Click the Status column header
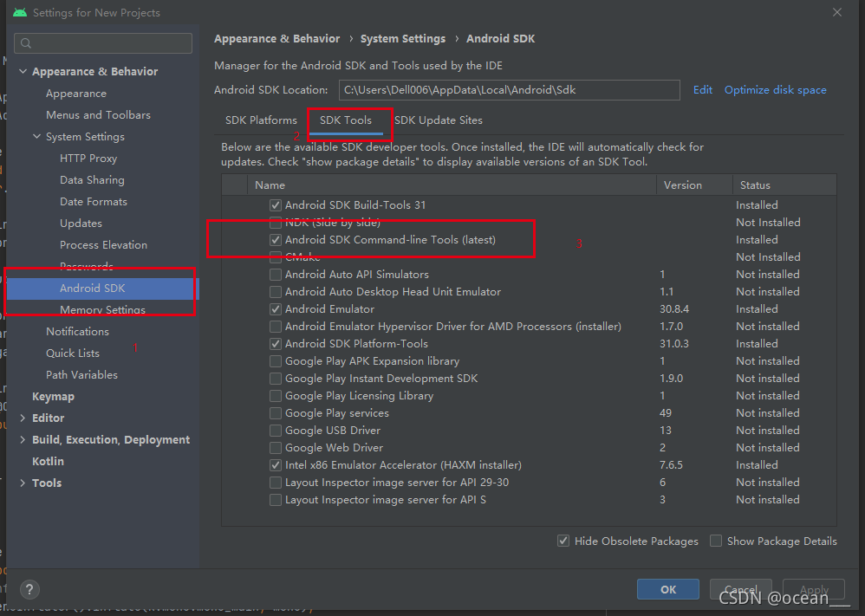The image size is (865, 616). pos(784,185)
